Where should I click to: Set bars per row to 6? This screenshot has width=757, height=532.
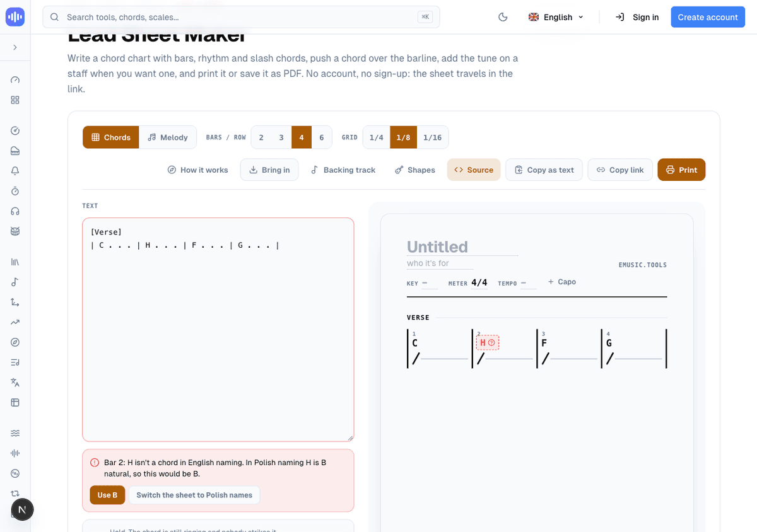[x=322, y=137]
